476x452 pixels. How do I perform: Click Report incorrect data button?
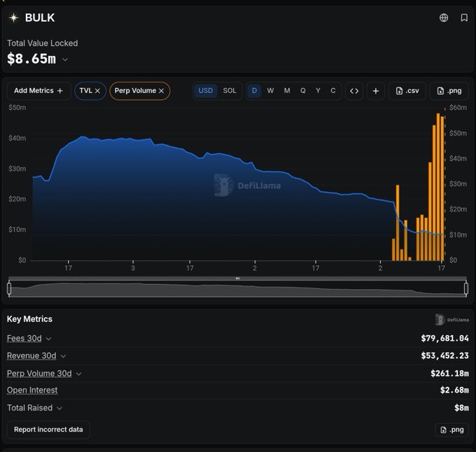(x=48, y=430)
